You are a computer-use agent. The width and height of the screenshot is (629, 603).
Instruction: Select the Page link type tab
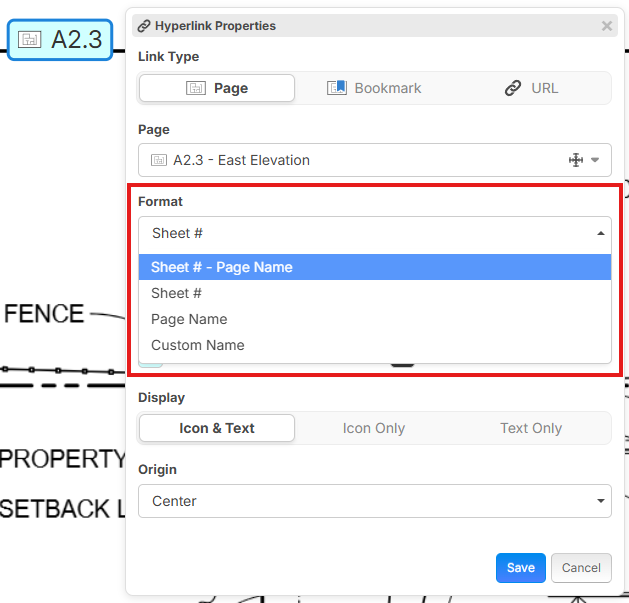tap(217, 88)
